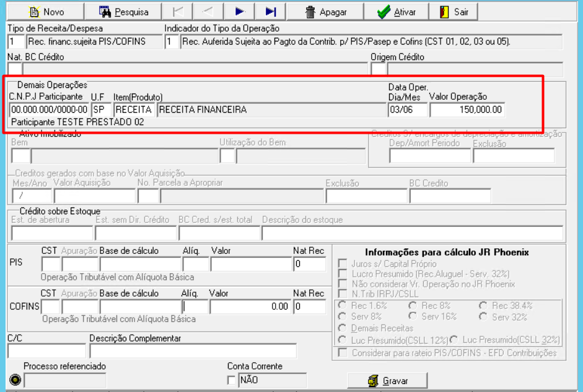
Task: Click the PIS Nat Rec field
Action: pyautogui.click(x=310, y=264)
